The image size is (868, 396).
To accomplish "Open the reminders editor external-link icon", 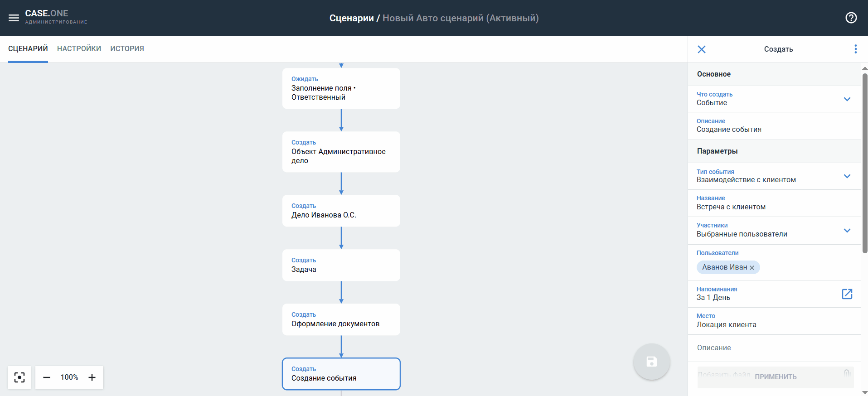I will [x=847, y=294].
